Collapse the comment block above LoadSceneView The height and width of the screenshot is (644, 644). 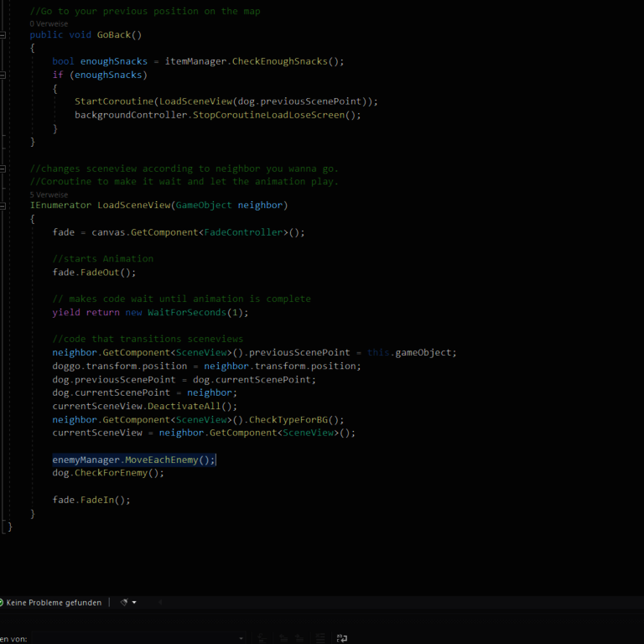[3, 169]
